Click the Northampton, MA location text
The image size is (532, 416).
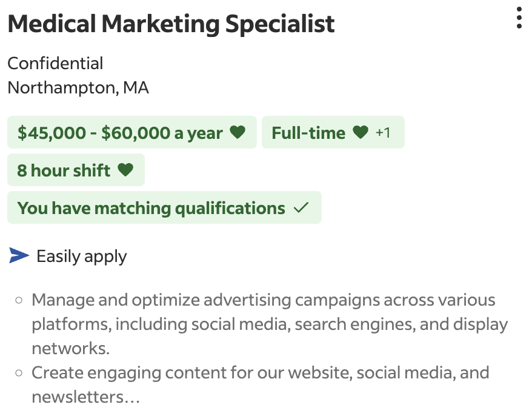[78, 87]
